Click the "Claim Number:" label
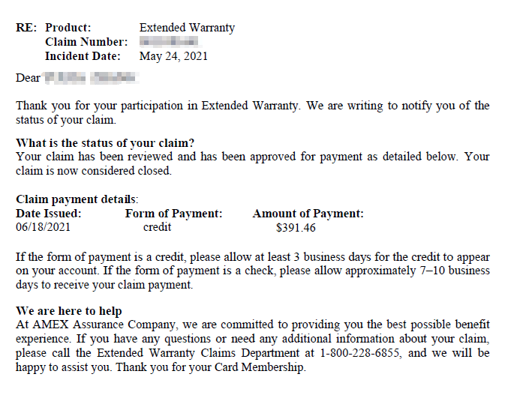Screen dimensions: 532x404 coord(86,42)
